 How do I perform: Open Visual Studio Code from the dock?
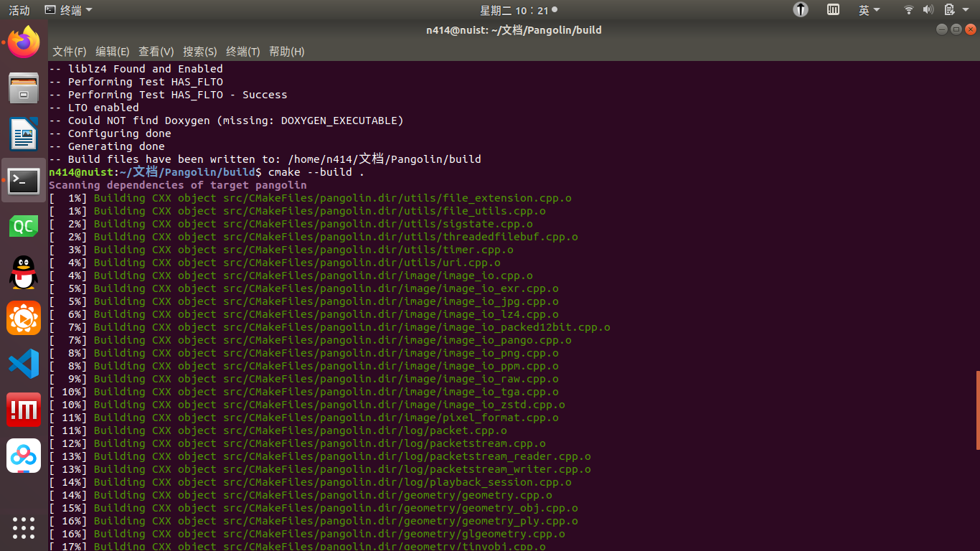[x=24, y=364]
